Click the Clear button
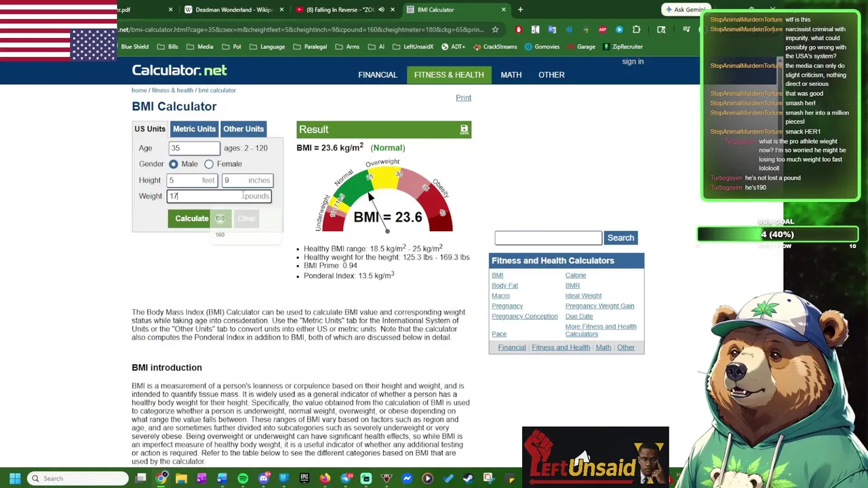 [x=247, y=218]
